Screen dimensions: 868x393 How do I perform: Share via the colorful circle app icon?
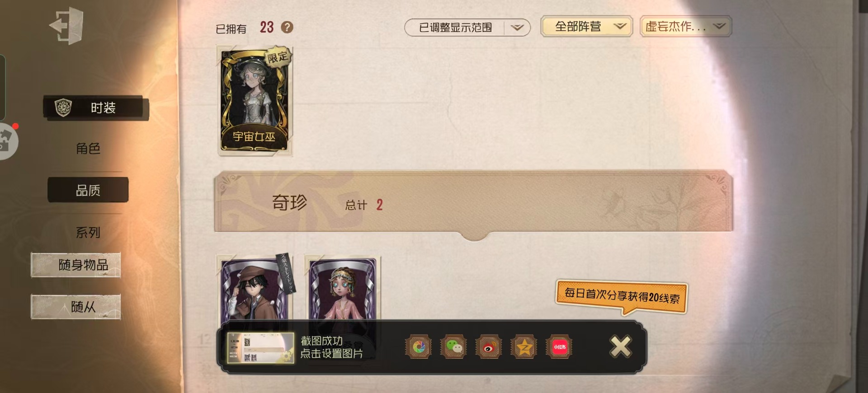418,347
